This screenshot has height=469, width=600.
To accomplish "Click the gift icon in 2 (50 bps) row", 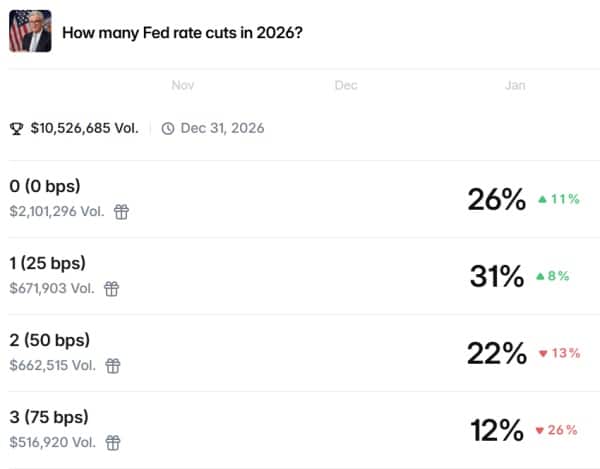I will [x=114, y=365].
